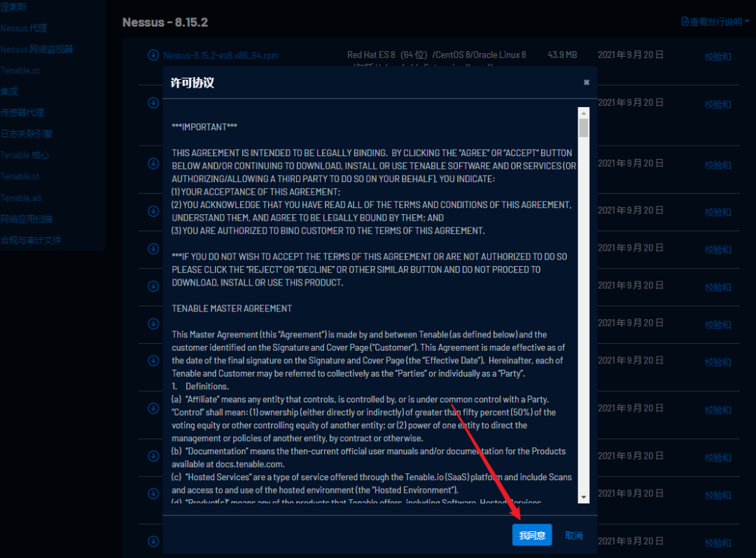The width and height of the screenshot is (756, 558).
Task: Go to Tenable.ot in the sidebar
Action: [20, 176]
